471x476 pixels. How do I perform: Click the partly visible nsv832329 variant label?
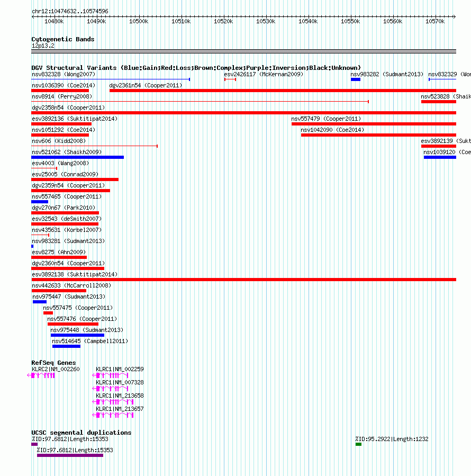click(449, 74)
